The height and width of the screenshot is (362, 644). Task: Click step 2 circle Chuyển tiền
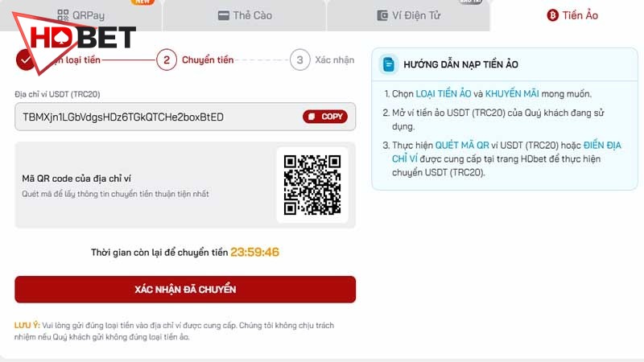pyautogui.click(x=167, y=60)
